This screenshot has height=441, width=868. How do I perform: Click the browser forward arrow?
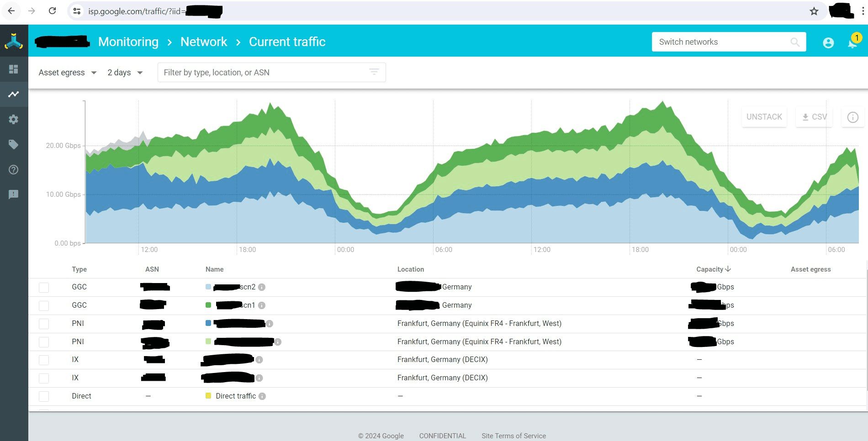coord(32,11)
